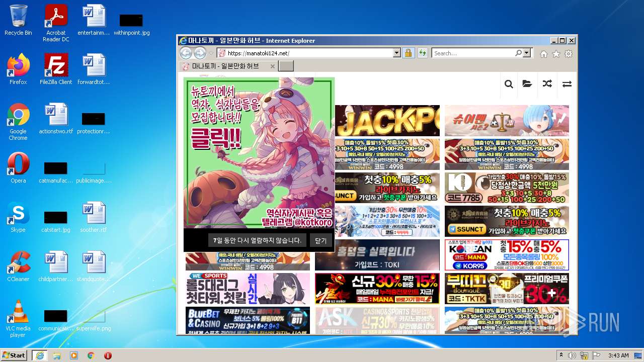Open the Opera desktop shortcut
644x362 pixels.
tap(18, 168)
